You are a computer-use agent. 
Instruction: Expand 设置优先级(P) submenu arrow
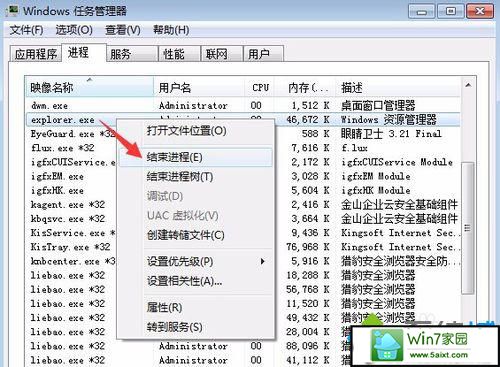[263, 262]
